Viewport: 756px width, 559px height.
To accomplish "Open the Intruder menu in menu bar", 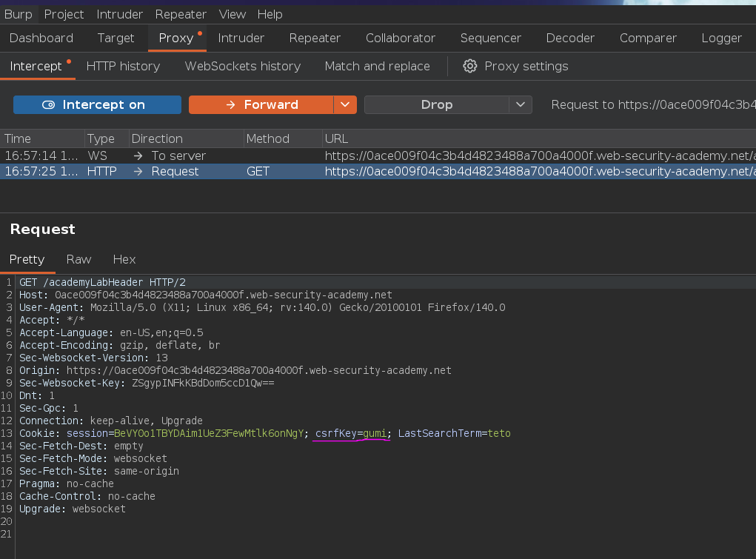I will point(119,15).
